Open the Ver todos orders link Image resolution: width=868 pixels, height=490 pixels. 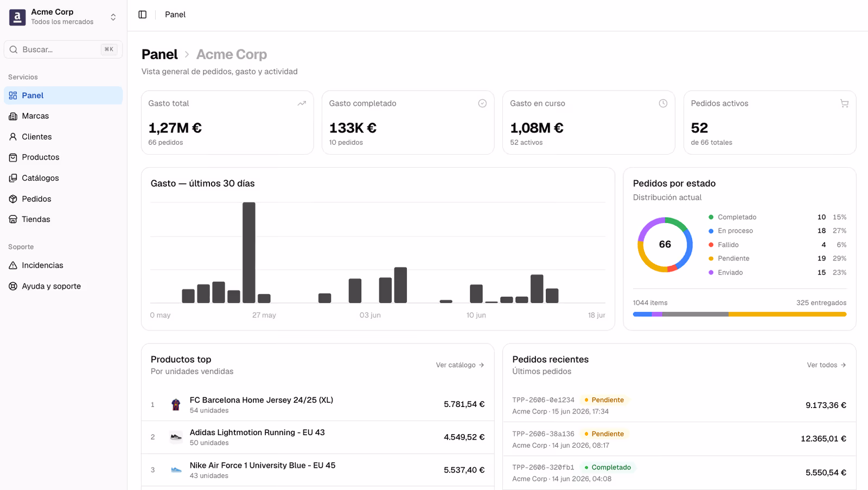point(826,365)
